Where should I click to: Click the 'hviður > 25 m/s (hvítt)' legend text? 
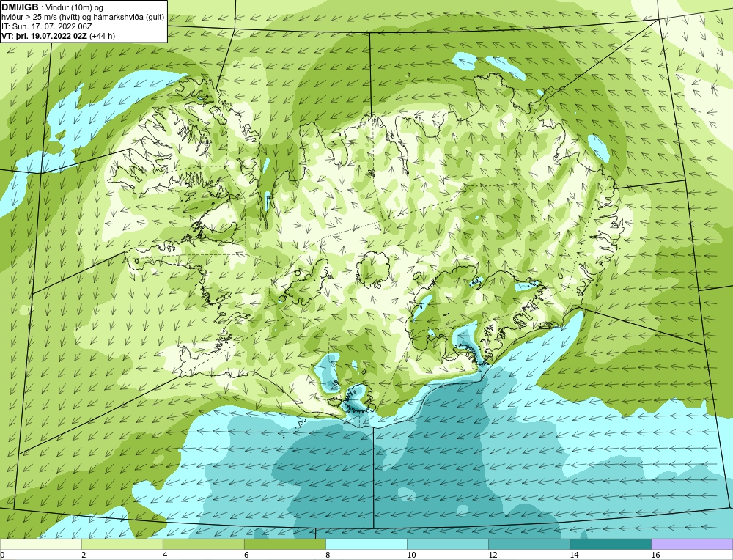[x=44, y=17]
